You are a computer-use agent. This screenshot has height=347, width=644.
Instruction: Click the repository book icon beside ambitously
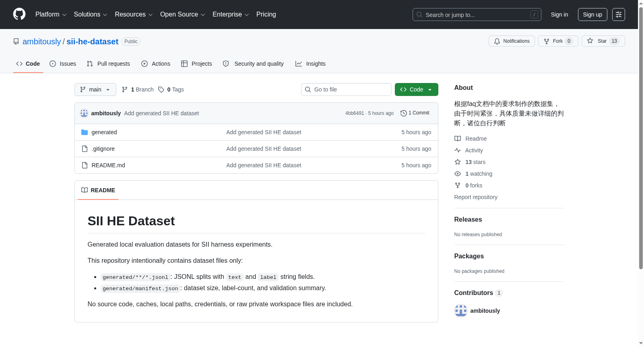(16, 42)
